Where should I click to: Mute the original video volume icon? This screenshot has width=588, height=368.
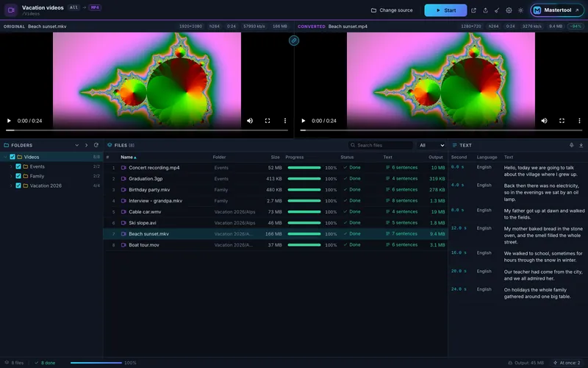(250, 121)
